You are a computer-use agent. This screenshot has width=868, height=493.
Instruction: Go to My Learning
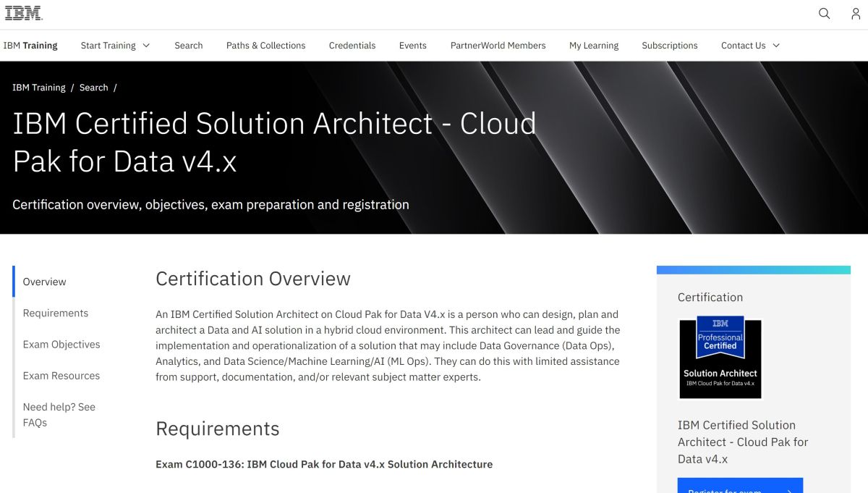tap(593, 45)
